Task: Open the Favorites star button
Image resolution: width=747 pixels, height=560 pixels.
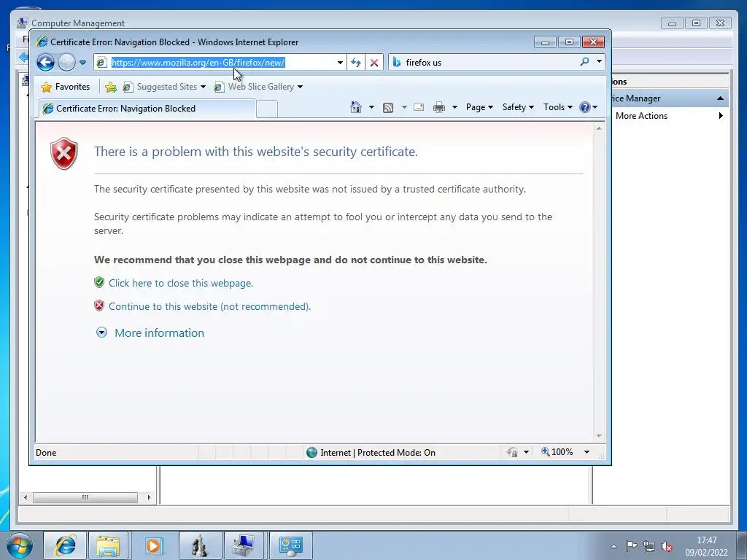Action: click(x=66, y=87)
